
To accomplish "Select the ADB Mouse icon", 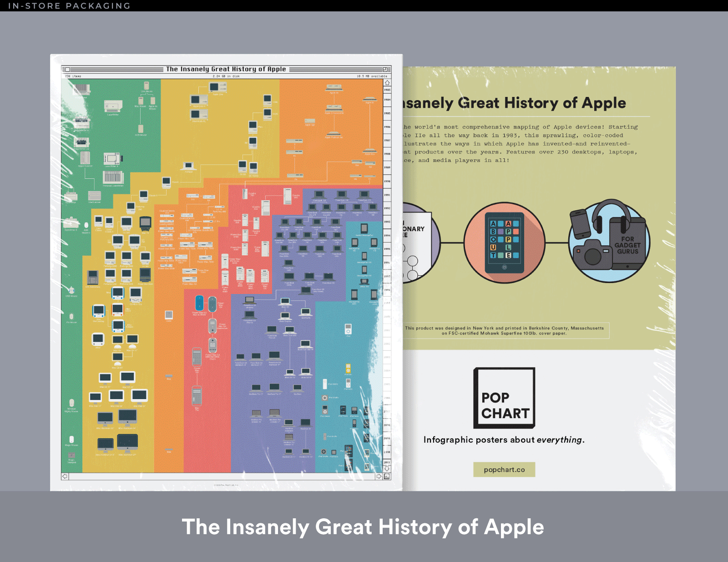I will 141,129.
